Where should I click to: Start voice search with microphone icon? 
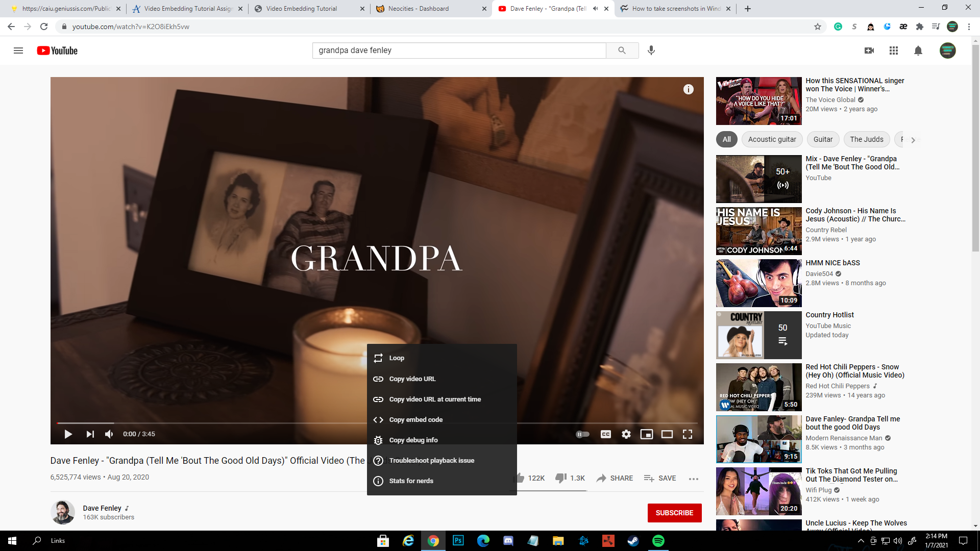651,51
